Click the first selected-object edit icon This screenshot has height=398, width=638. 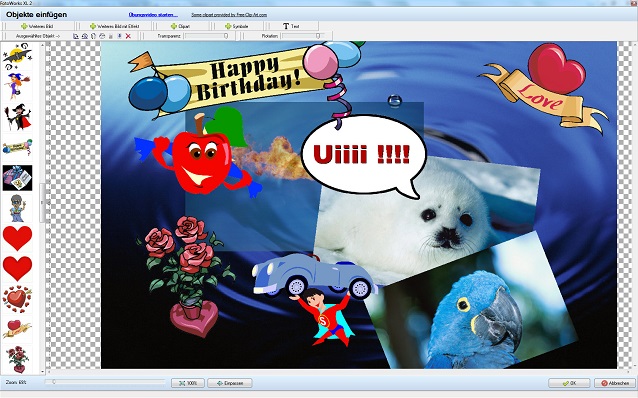click(x=76, y=36)
